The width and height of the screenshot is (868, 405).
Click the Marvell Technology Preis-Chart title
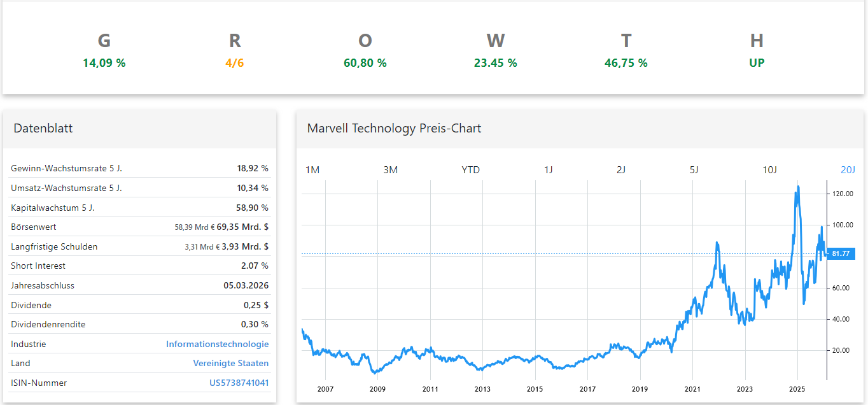(394, 129)
